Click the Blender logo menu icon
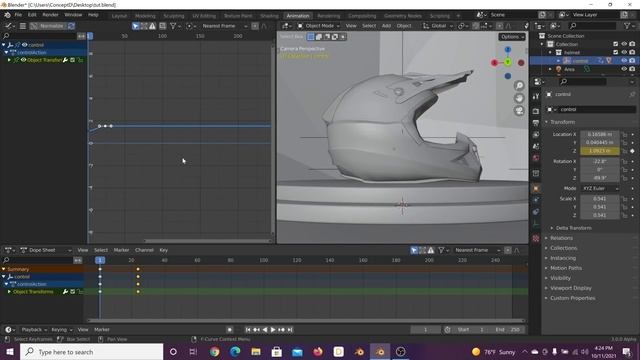 pos(7,15)
